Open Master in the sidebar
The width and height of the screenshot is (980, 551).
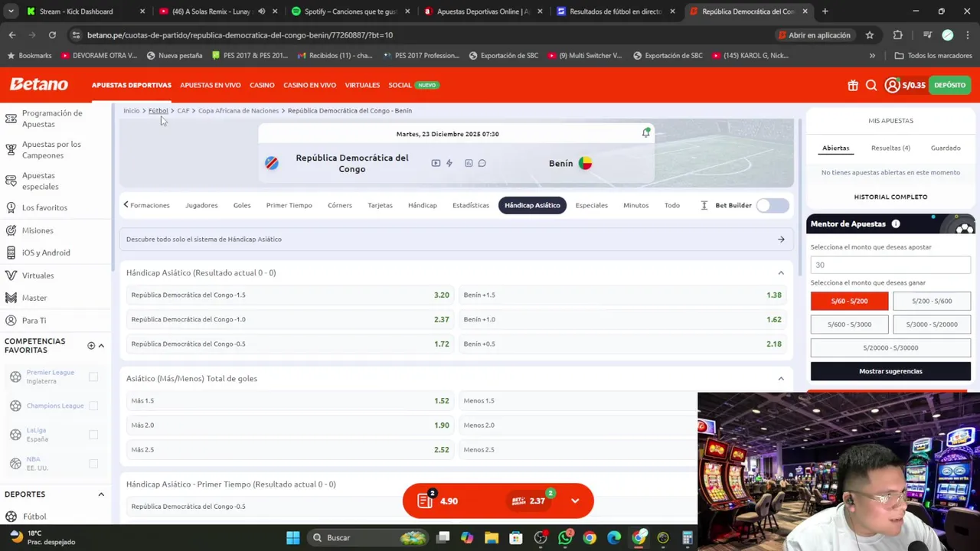34,298
